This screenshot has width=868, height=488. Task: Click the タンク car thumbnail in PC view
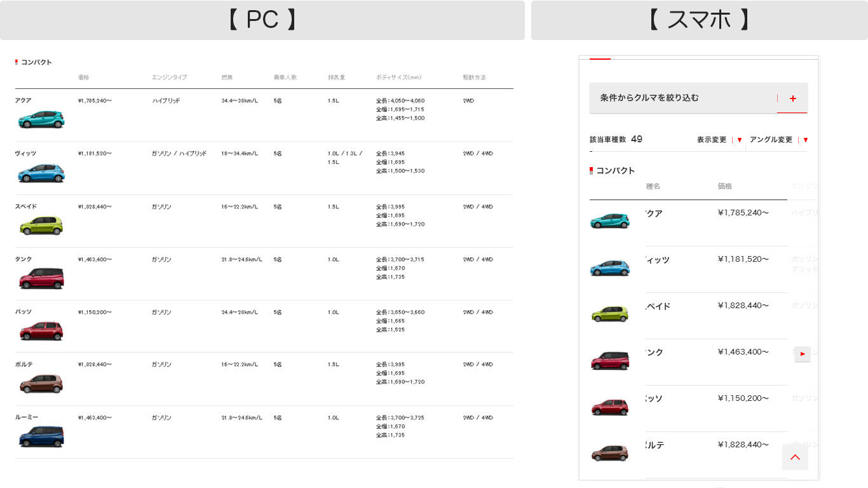(x=41, y=278)
